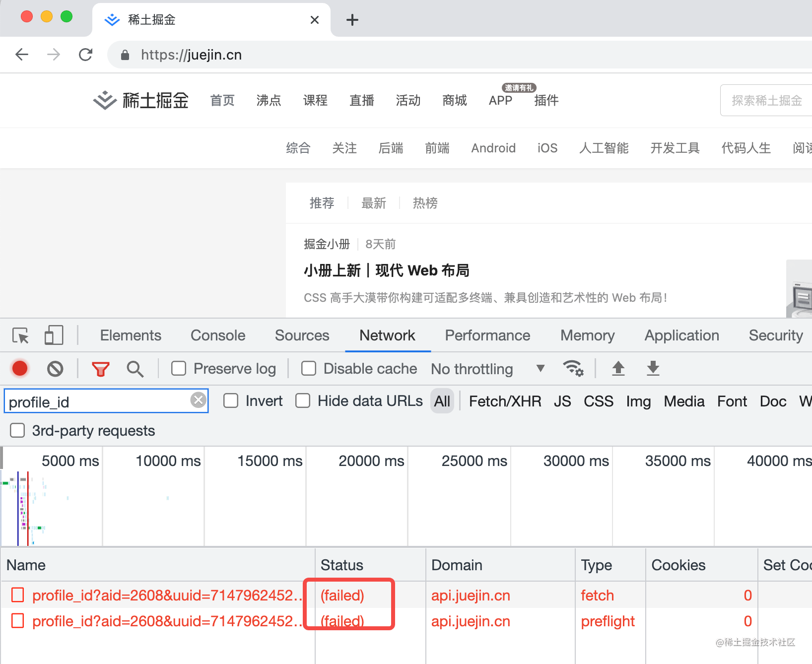Open 课程 in the site nav

[315, 100]
